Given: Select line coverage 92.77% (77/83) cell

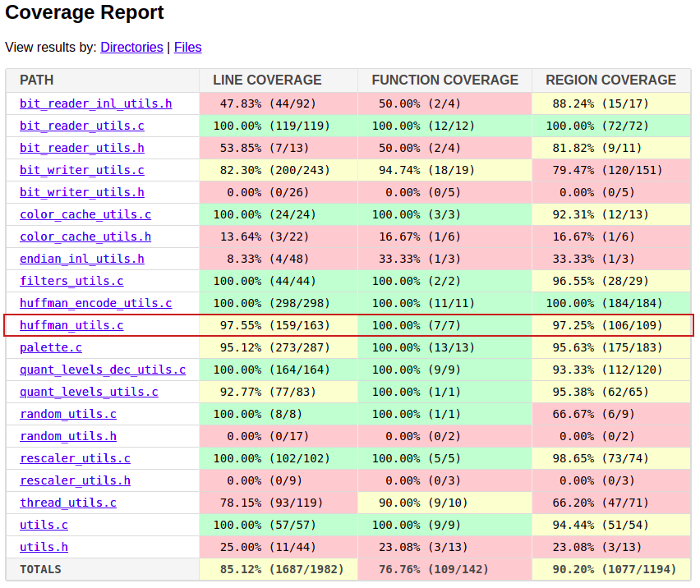Looking at the screenshot, I should point(279,392).
